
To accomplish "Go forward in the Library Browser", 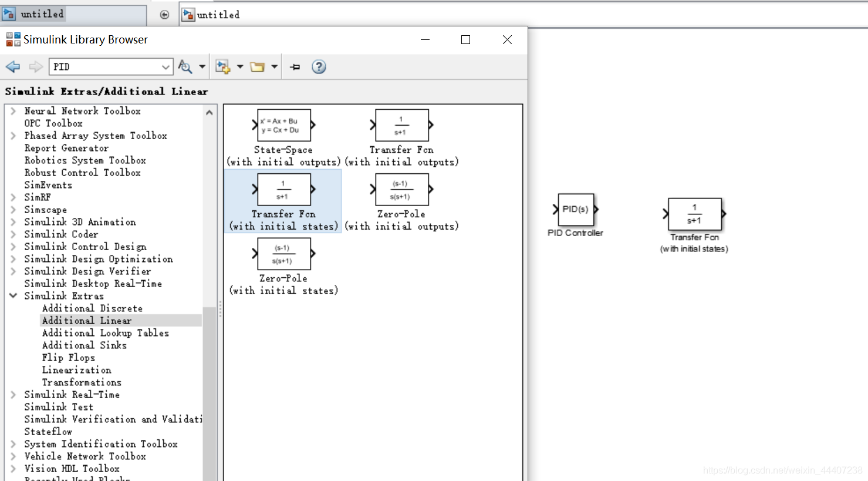I will pos(36,67).
